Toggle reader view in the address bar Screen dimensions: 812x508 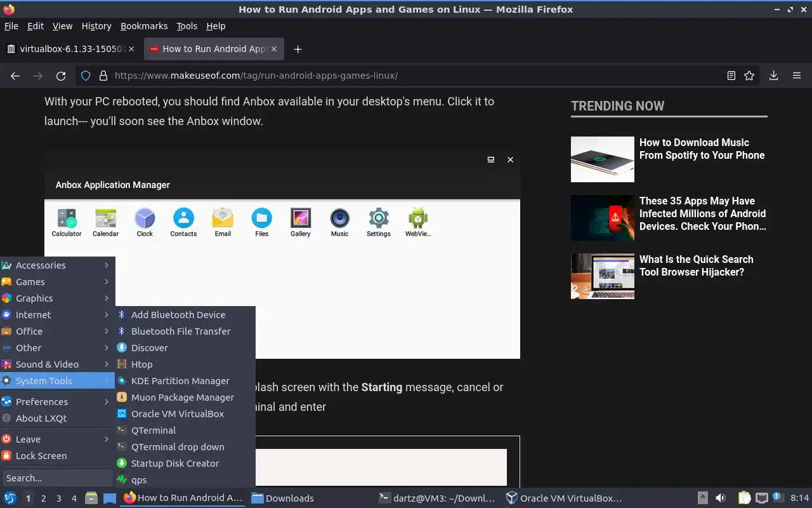(731, 76)
